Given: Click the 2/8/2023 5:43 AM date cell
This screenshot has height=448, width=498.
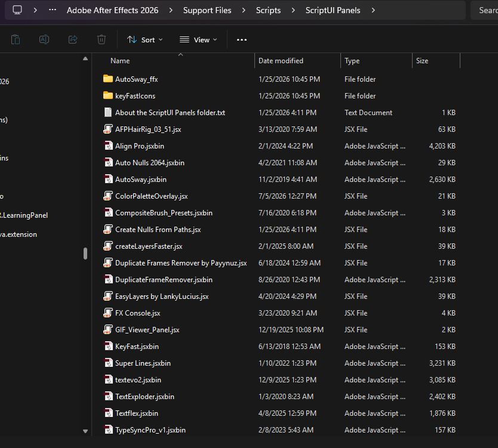Looking at the screenshot, I should (x=286, y=430).
